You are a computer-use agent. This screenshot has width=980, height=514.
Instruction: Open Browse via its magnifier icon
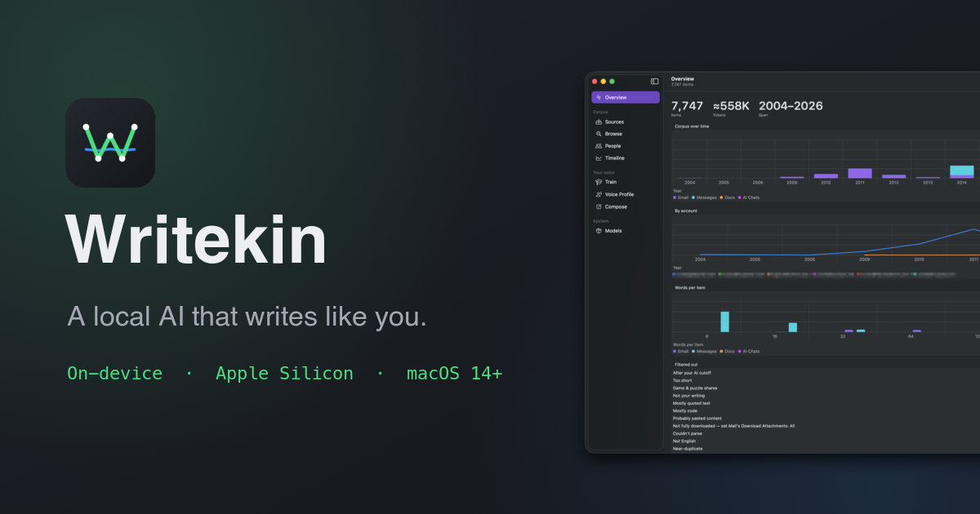pyautogui.click(x=599, y=134)
